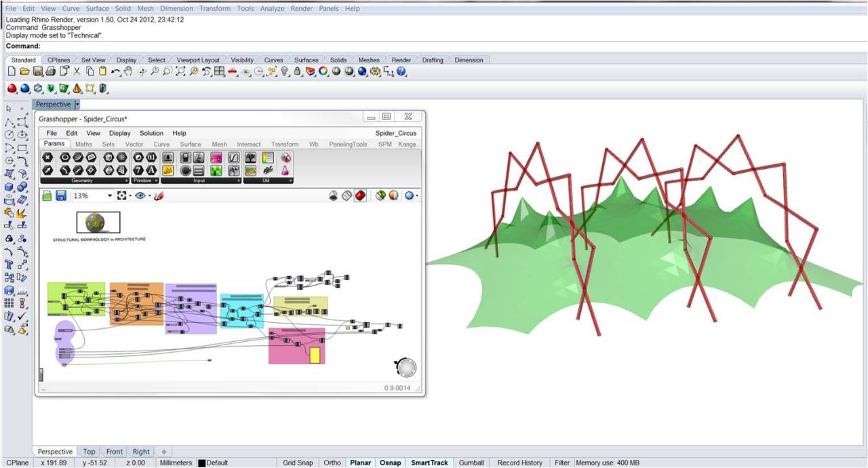Screen dimensions: 868x468
Task: Click the black Default layer color swatch
Action: pyautogui.click(x=201, y=463)
